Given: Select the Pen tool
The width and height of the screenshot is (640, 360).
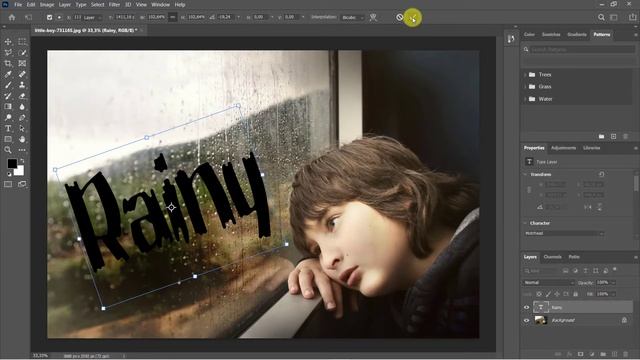Looking at the screenshot, I should 22,118.
